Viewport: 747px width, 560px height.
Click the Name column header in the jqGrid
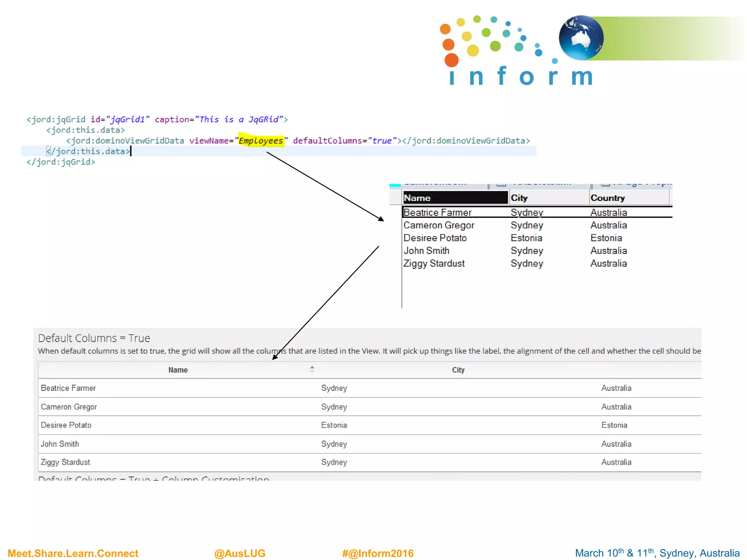click(178, 370)
